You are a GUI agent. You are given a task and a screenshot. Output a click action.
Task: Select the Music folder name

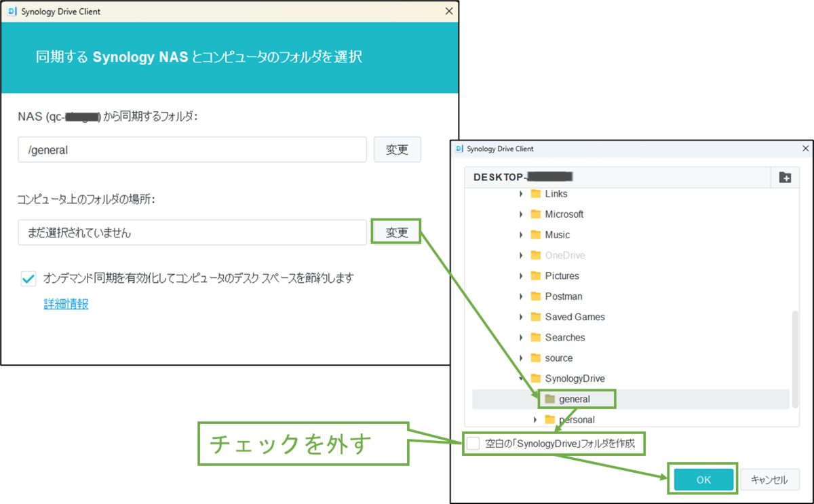click(558, 235)
